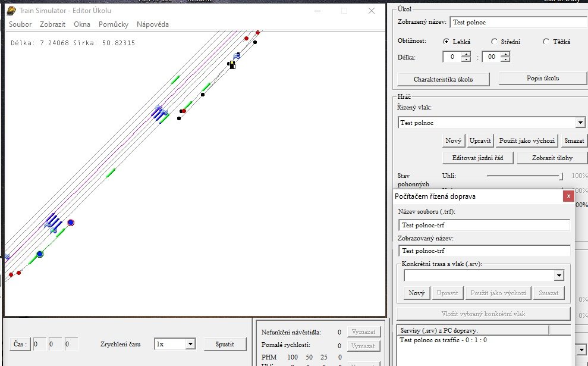This screenshot has width=588, height=366.
Task: Select the Lehká difficulty option
Action: tap(446, 42)
